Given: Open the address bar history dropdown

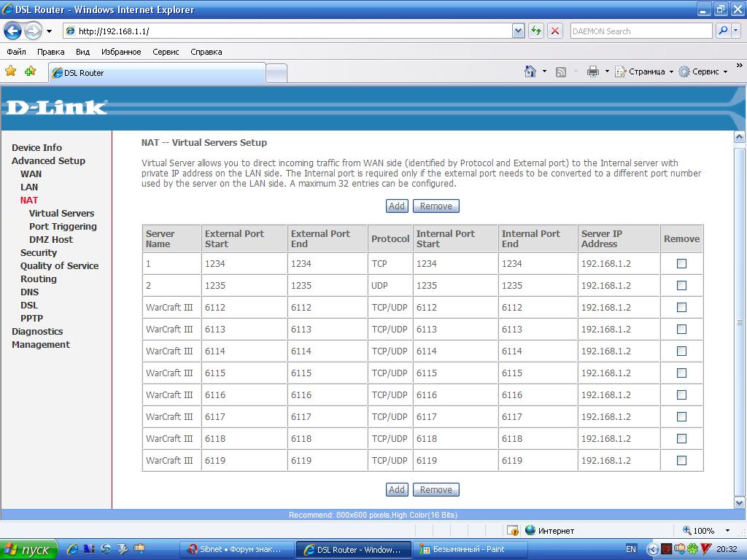Looking at the screenshot, I should [519, 31].
